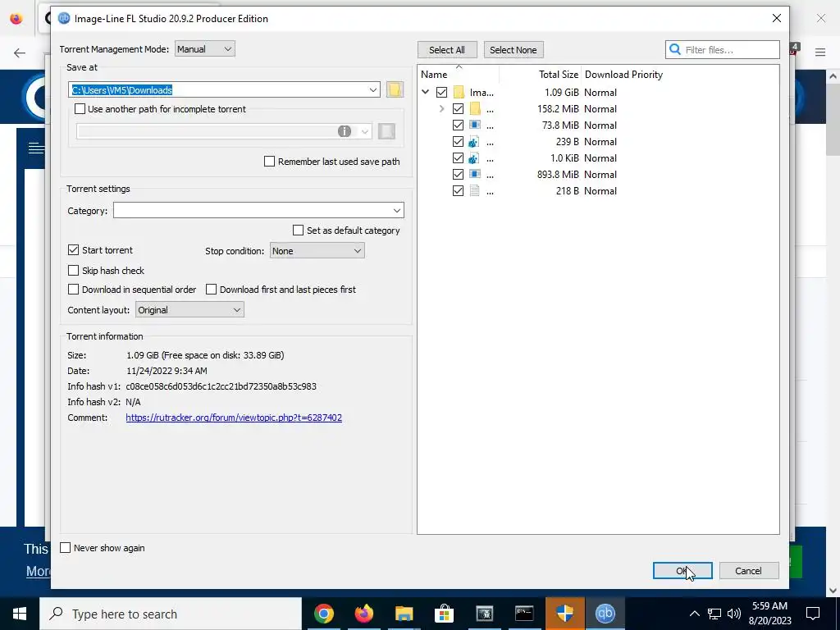The height and width of the screenshot is (630, 840).
Task: Click the network icon in system tray
Action: click(x=714, y=614)
